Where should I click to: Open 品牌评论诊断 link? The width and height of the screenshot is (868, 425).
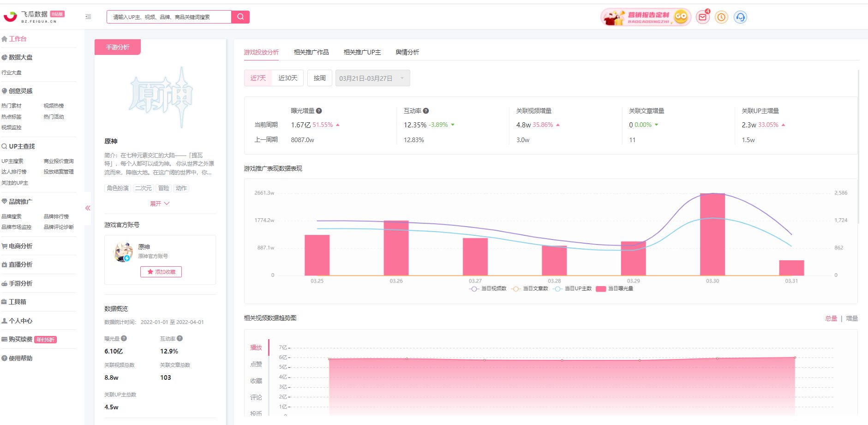click(x=59, y=227)
